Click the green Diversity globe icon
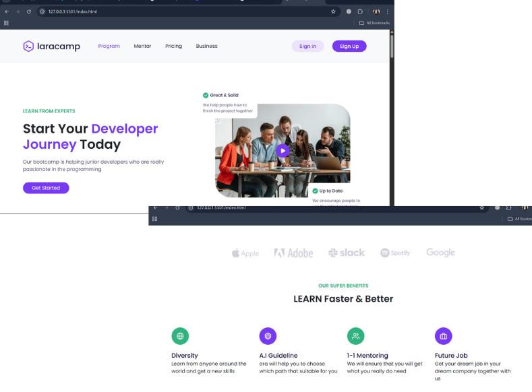Screen dimensions: 532x392 click(x=180, y=335)
